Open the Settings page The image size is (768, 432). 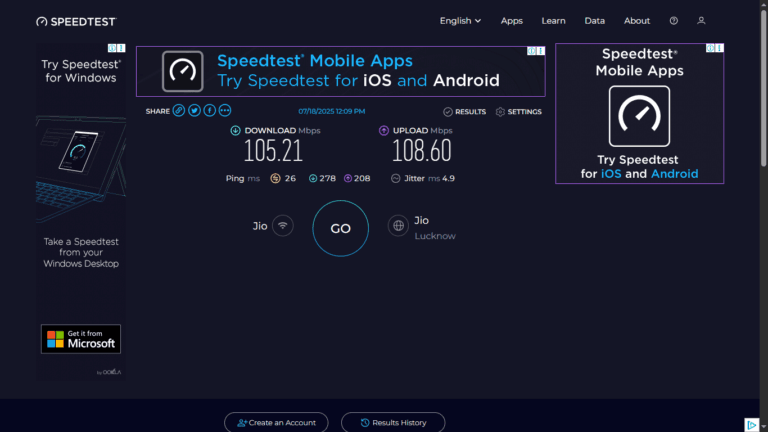tap(518, 112)
